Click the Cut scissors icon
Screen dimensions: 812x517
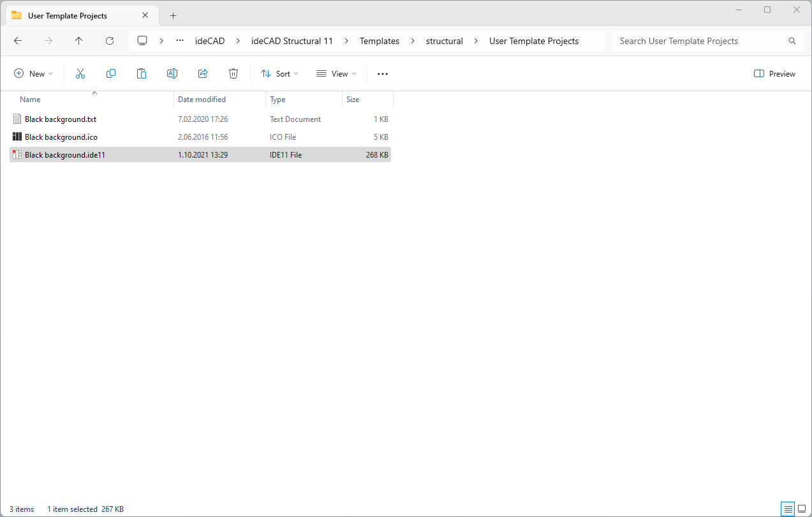tap(80, 74)
